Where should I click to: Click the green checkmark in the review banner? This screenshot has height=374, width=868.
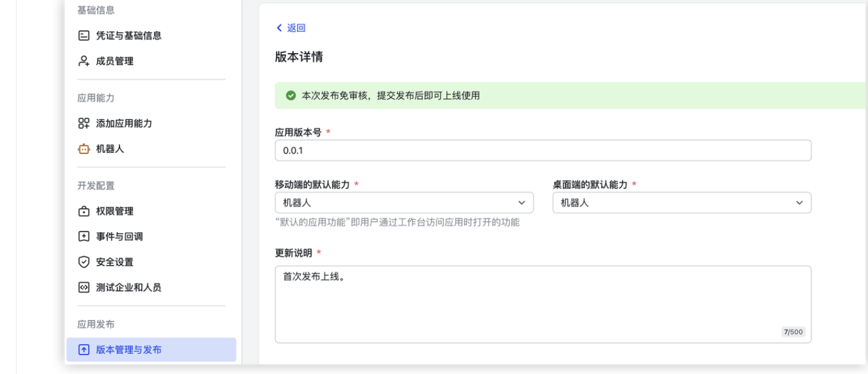pos(291,96)
